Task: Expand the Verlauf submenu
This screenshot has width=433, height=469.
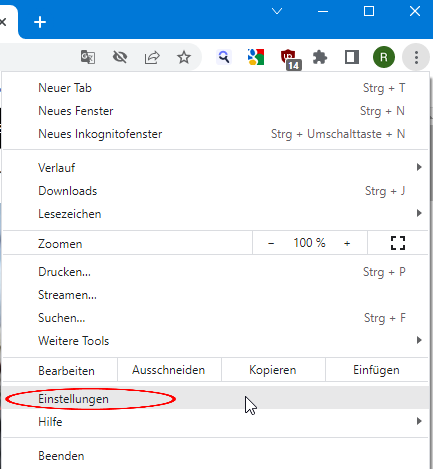Action: click(x=215, y=167)
